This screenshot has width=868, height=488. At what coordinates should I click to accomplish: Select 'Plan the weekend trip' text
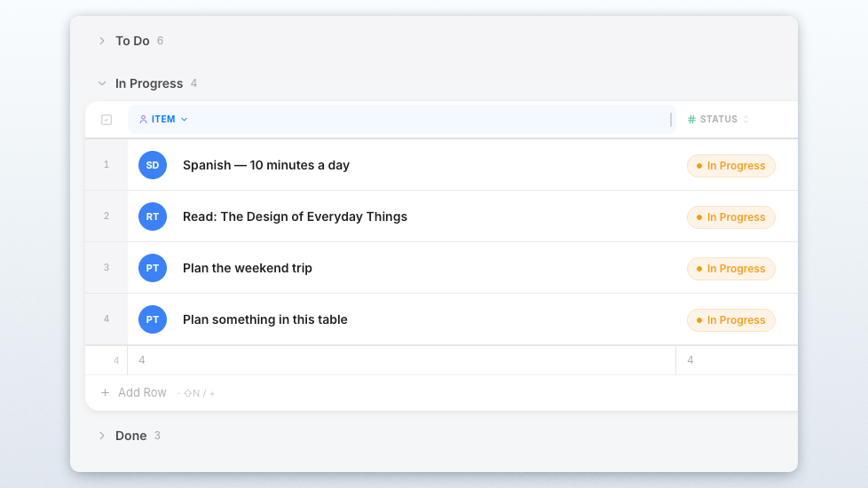click(248, 268)
